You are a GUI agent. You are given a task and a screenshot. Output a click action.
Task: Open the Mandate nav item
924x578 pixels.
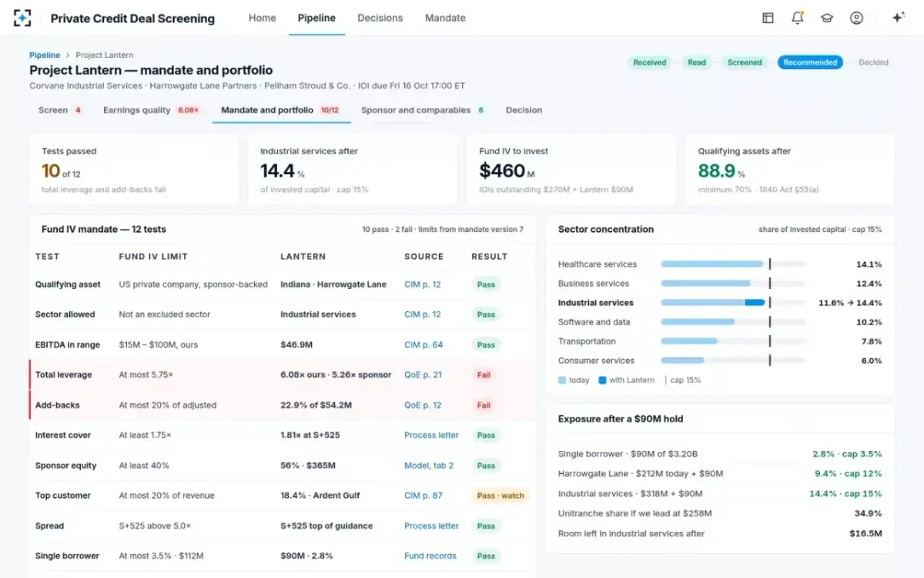[445, 18]
